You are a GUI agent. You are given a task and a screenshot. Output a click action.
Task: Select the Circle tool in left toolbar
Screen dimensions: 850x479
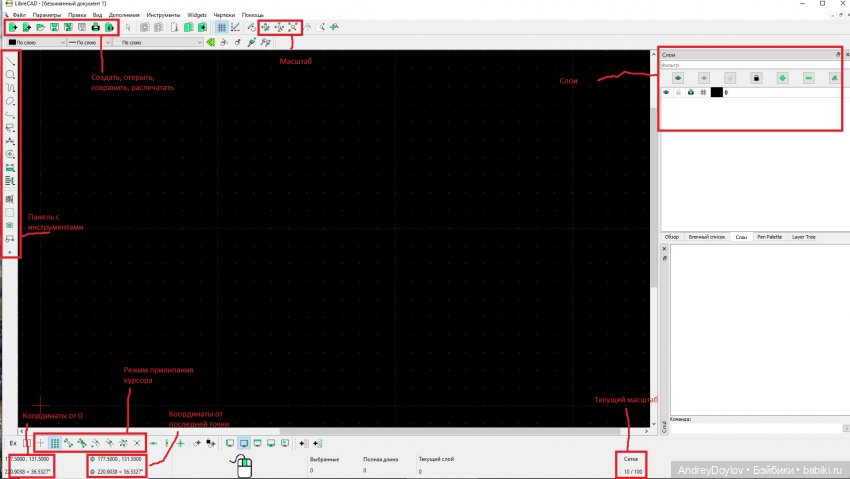[10, 75]
